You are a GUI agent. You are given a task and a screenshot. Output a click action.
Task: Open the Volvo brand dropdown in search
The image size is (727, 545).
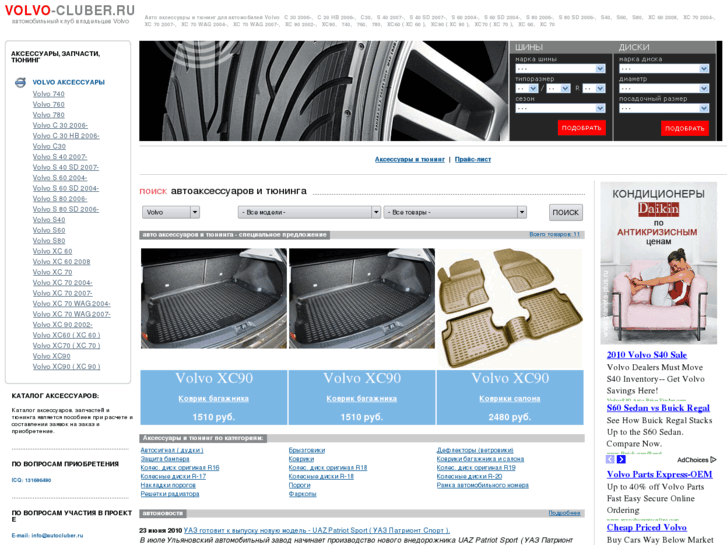(171, 212)
